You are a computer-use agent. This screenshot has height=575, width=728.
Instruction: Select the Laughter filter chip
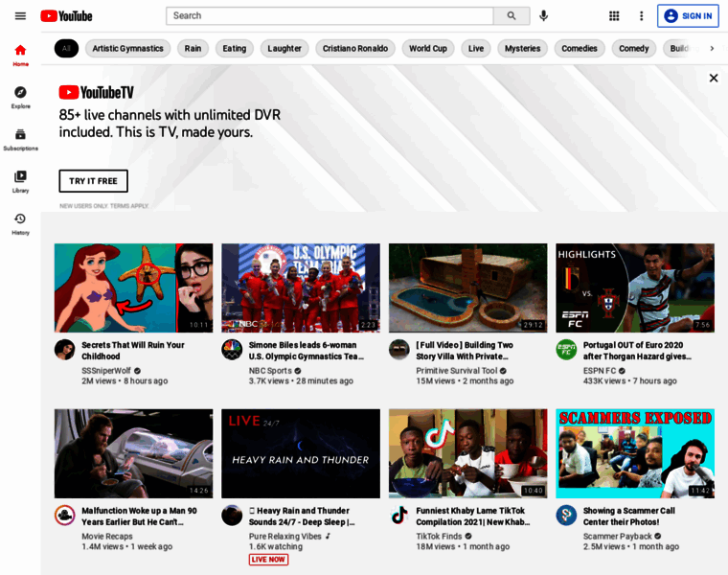(x=284, y=48)
